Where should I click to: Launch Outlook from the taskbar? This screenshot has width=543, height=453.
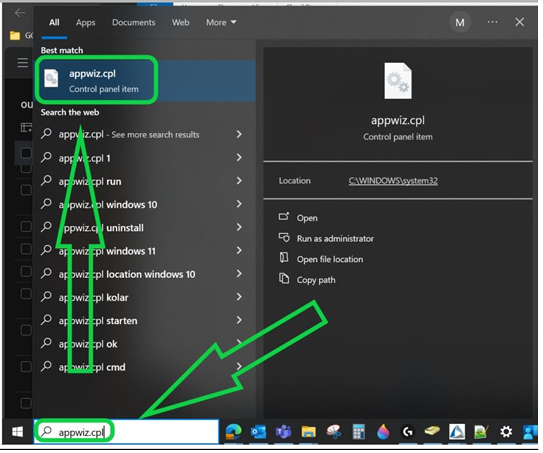tap(259, 432)
